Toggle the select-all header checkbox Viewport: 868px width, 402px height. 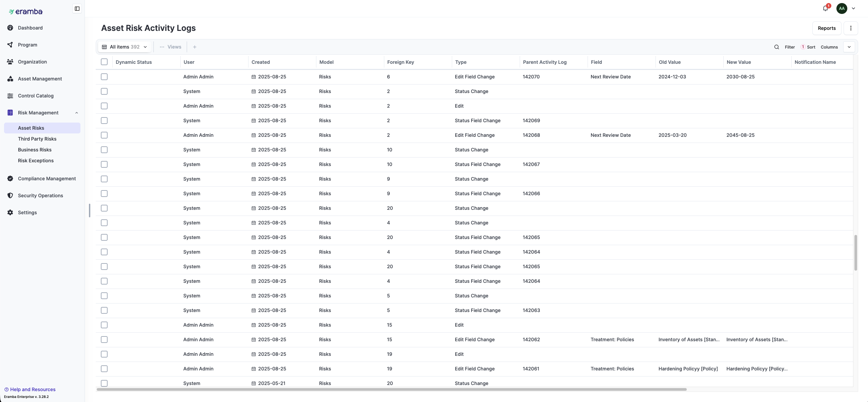[x=104, y=62]
